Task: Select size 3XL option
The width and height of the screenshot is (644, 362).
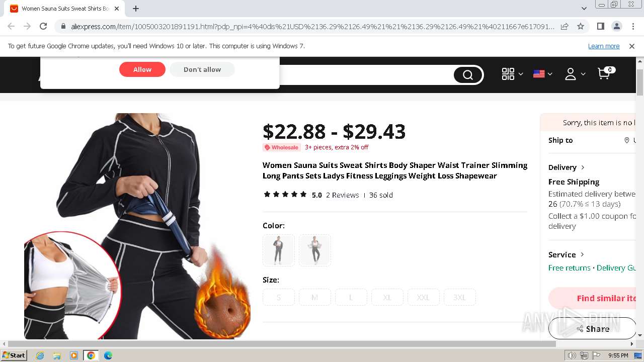Action: [459, 297]
